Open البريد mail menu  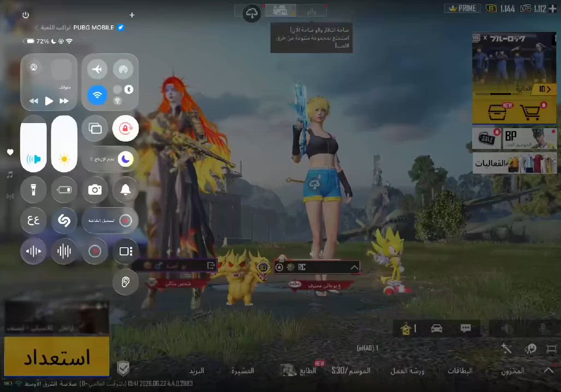[x=196, y=371]
